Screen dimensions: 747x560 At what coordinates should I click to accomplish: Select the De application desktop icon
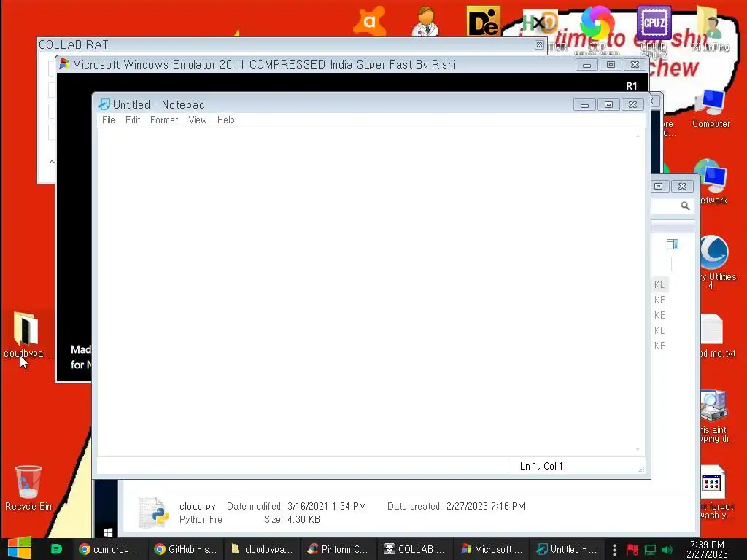point(484,21)
